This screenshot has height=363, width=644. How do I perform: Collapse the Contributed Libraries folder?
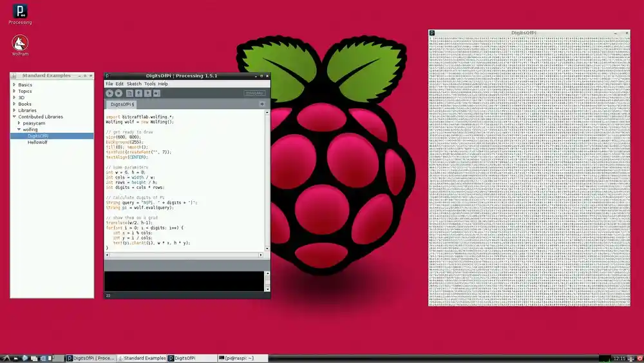coord(14,117)
